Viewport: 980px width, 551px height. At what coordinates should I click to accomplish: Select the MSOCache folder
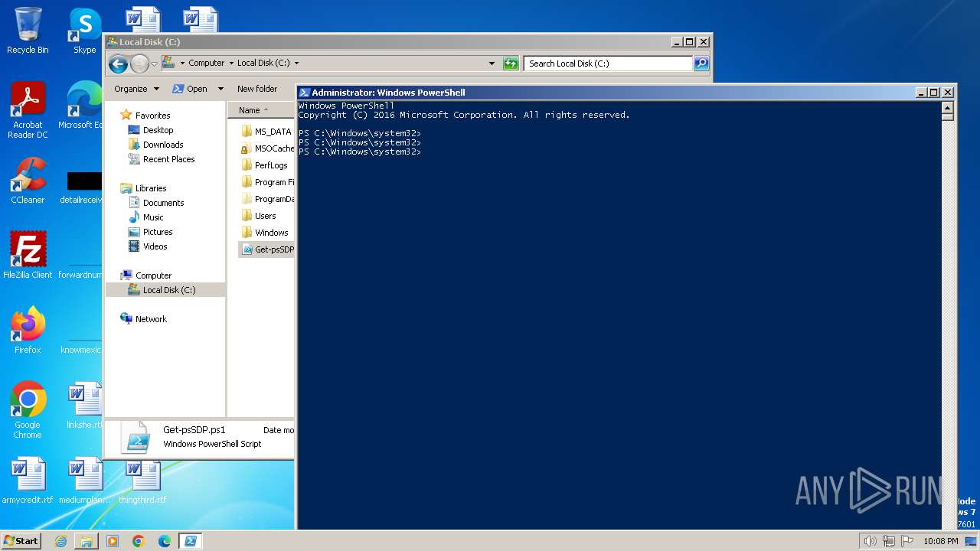pyautogui.click(x=266, y=148)
